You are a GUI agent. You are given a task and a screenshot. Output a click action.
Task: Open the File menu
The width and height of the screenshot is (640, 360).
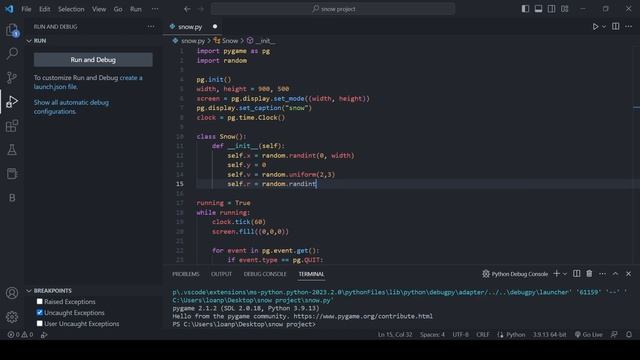tap(26, 9)
